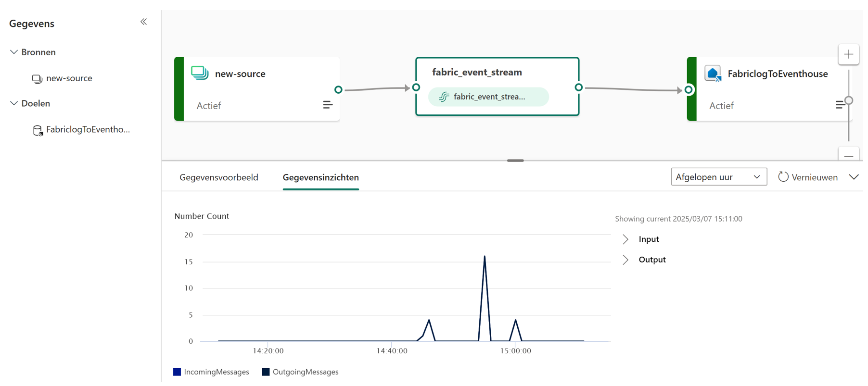Zoom in with the plus button

click(x=849, y=54)
